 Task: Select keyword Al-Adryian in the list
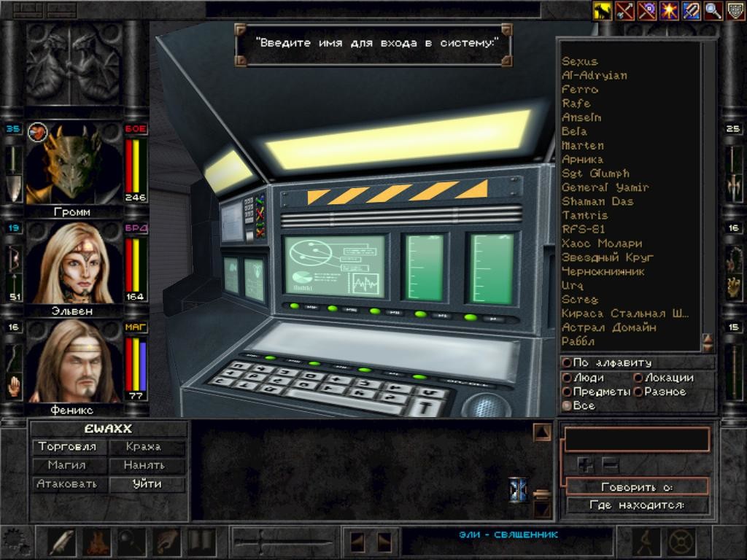click(x=594, y=75)
